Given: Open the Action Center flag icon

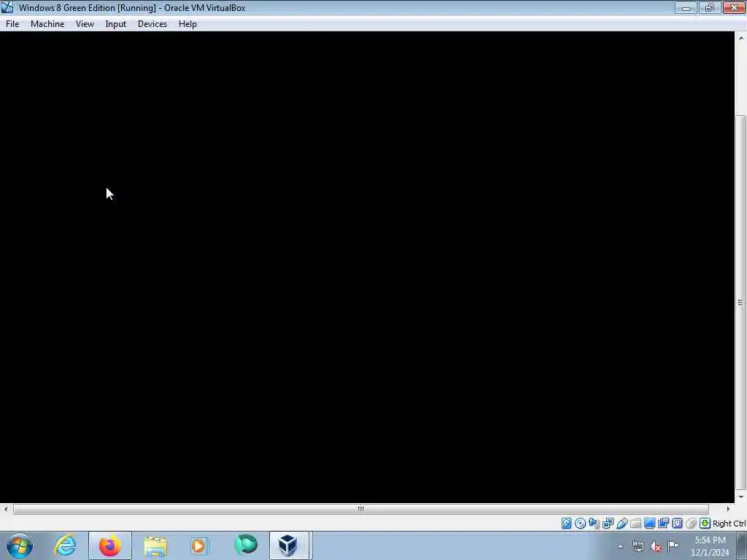Looking at the screenshot, I should [x=673, y=546].
